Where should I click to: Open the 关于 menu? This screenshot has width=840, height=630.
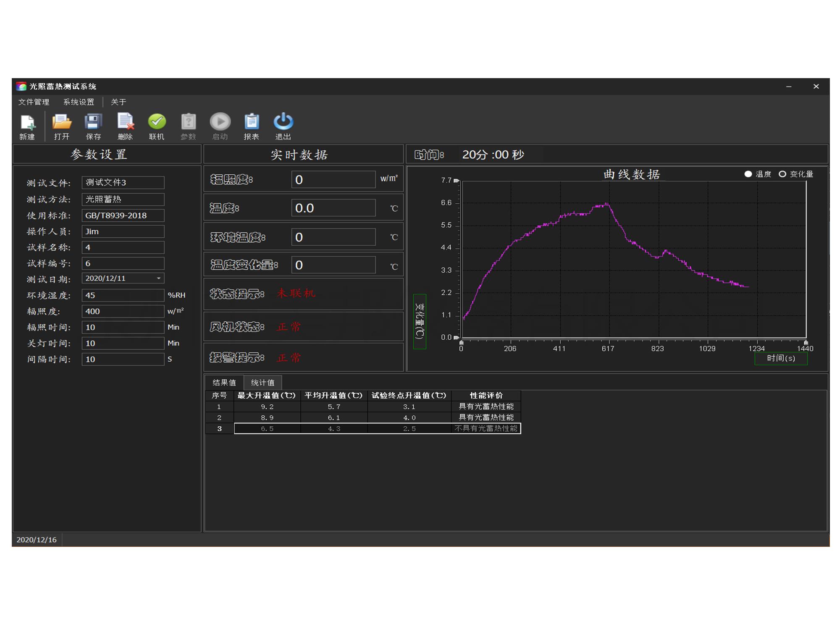tap(118, 102)
